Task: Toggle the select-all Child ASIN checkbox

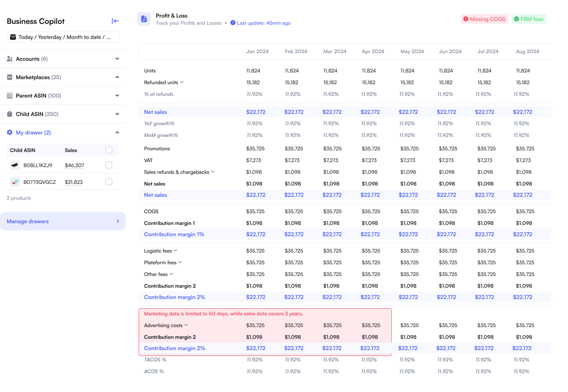Action: (109, 150)
